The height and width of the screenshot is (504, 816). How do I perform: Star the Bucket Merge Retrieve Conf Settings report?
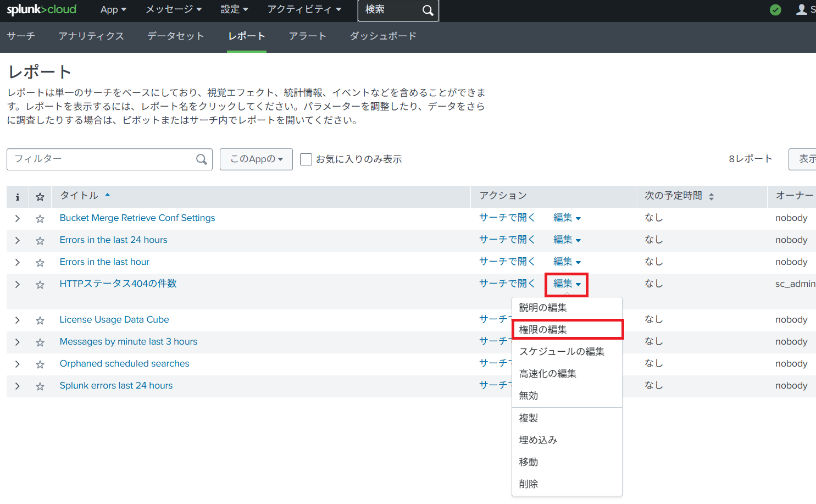40,219
